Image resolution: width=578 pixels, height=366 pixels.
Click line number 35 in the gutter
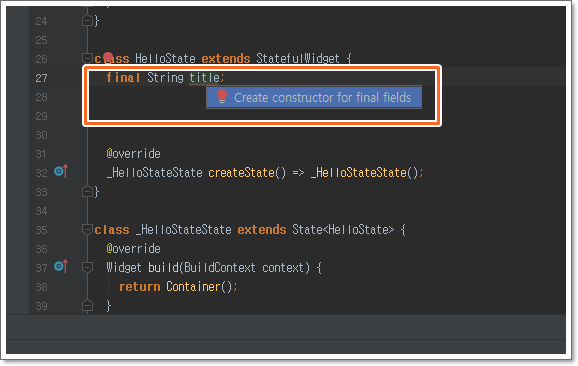[41, 230]
